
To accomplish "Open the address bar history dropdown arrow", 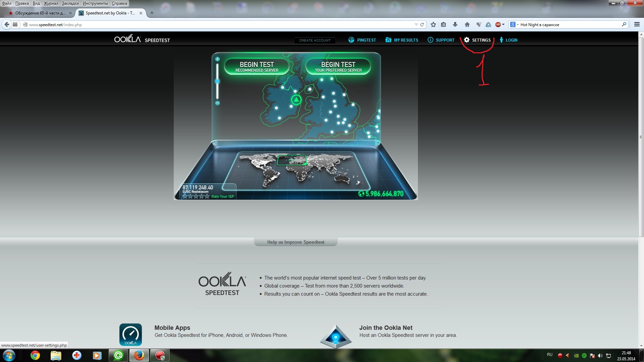I will click(416, 24).
